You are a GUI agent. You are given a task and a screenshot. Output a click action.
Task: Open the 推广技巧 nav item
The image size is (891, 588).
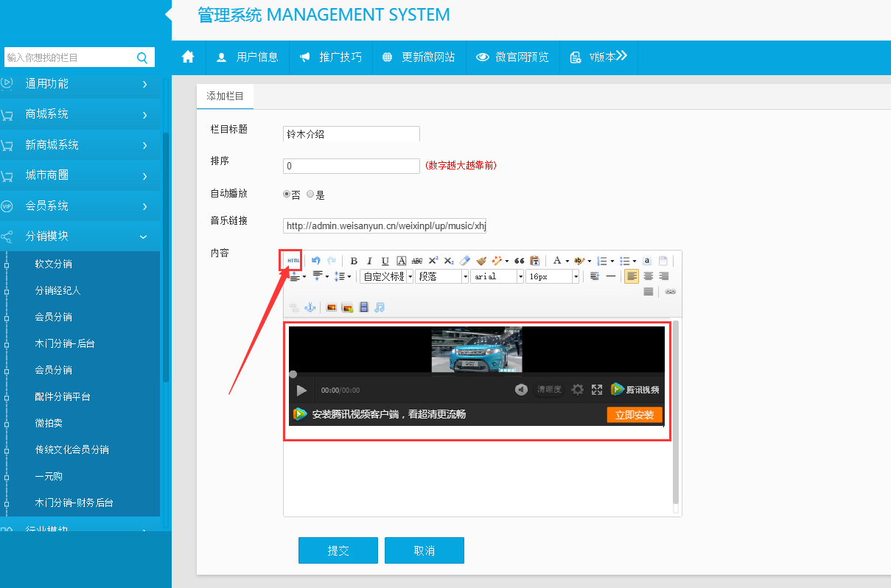tap(330, 57)
